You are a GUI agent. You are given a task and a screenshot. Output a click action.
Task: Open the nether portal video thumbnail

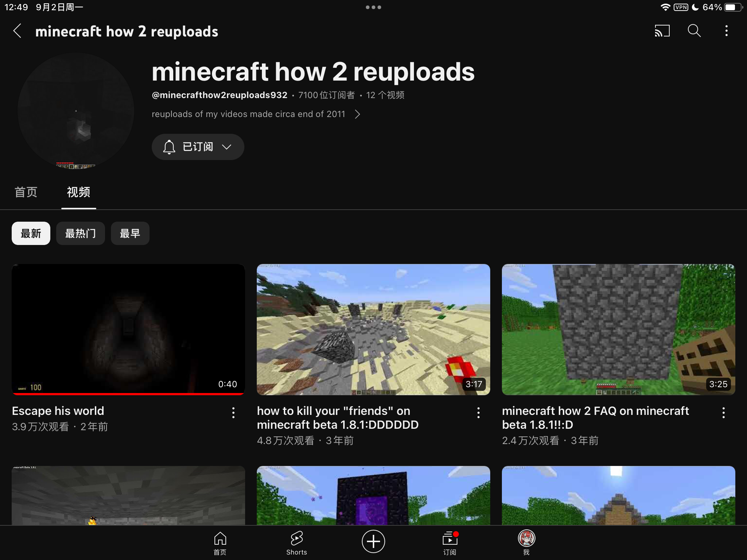point(373,495)
